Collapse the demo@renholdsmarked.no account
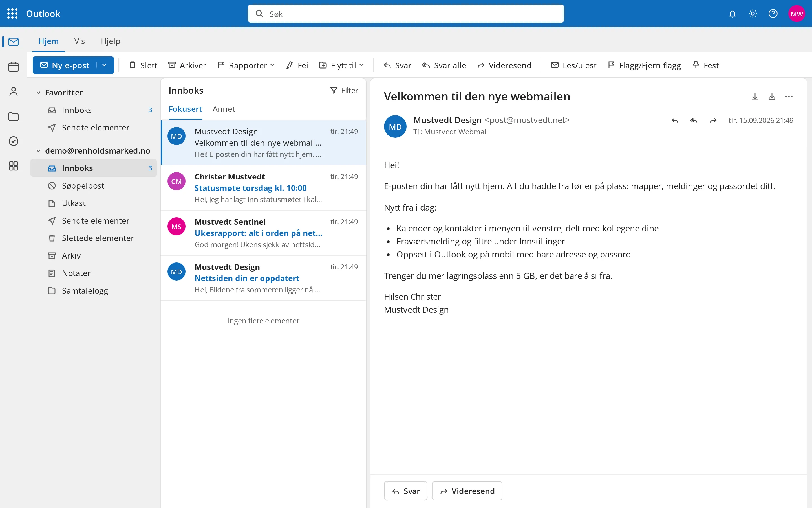The width and height of the screenshot is (812, 508). point(38,151)
